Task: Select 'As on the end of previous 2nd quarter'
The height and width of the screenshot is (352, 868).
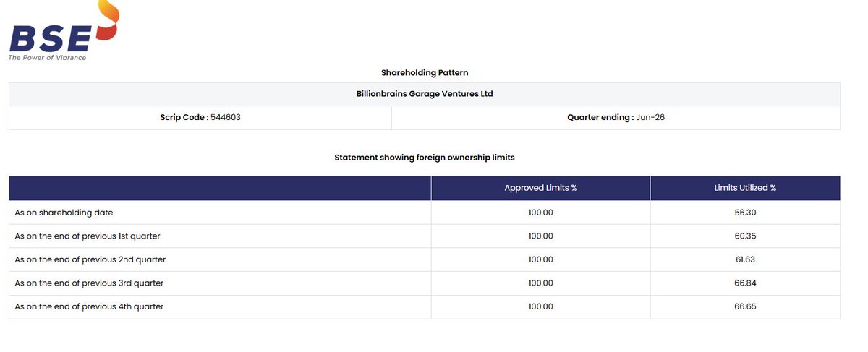Action: [90, 259]
